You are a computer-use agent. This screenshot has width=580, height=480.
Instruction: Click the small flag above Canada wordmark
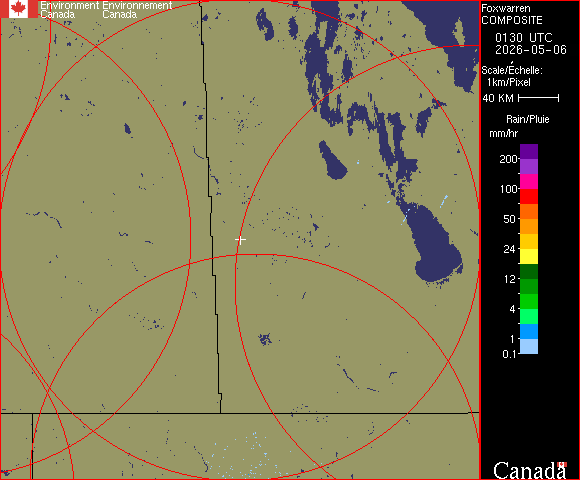tap(562, 464)
